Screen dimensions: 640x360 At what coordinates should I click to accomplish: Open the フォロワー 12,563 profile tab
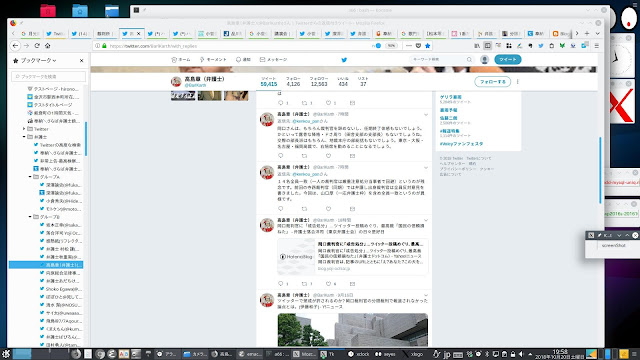[319, 81]
